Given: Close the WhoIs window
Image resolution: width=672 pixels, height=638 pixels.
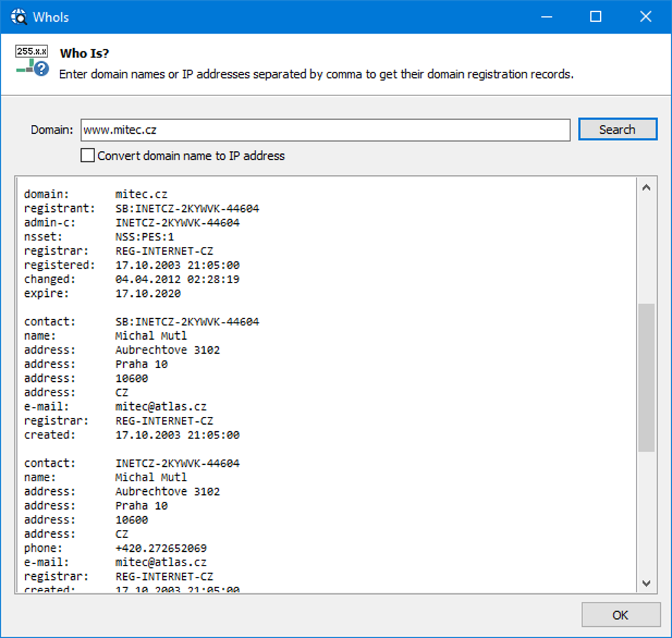Looking at the screenshot, I should tap(646, 16).
